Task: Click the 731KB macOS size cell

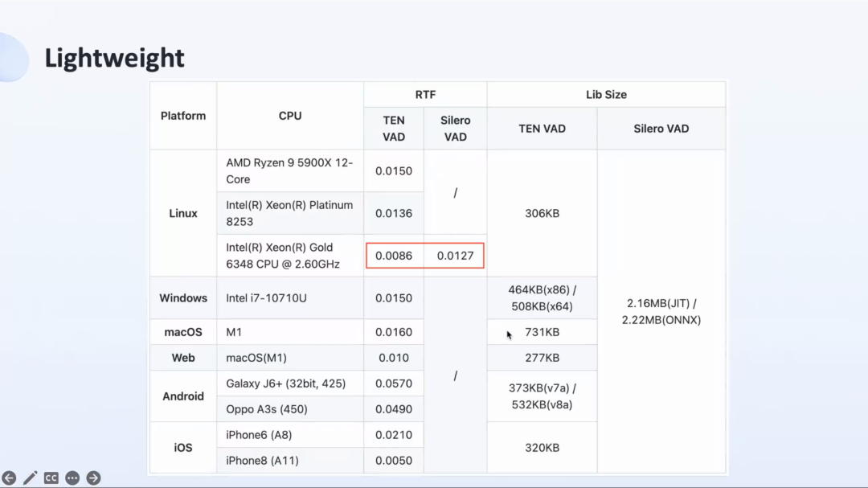Action: (542, 332)
